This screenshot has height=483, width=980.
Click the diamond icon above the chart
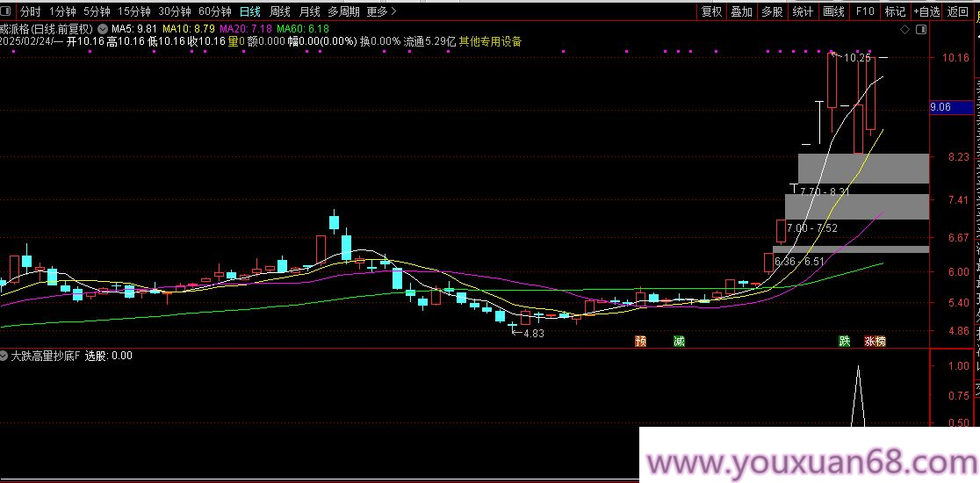click(x=904, y=29)
